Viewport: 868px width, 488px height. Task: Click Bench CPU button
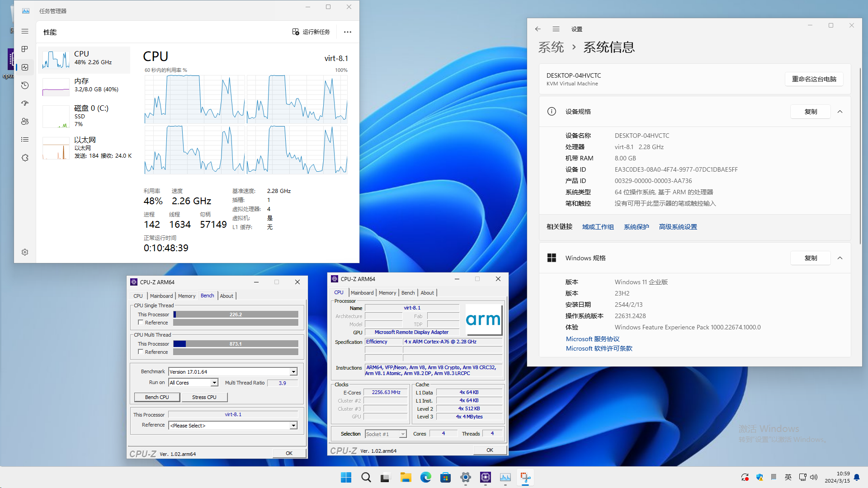[157, 397]
